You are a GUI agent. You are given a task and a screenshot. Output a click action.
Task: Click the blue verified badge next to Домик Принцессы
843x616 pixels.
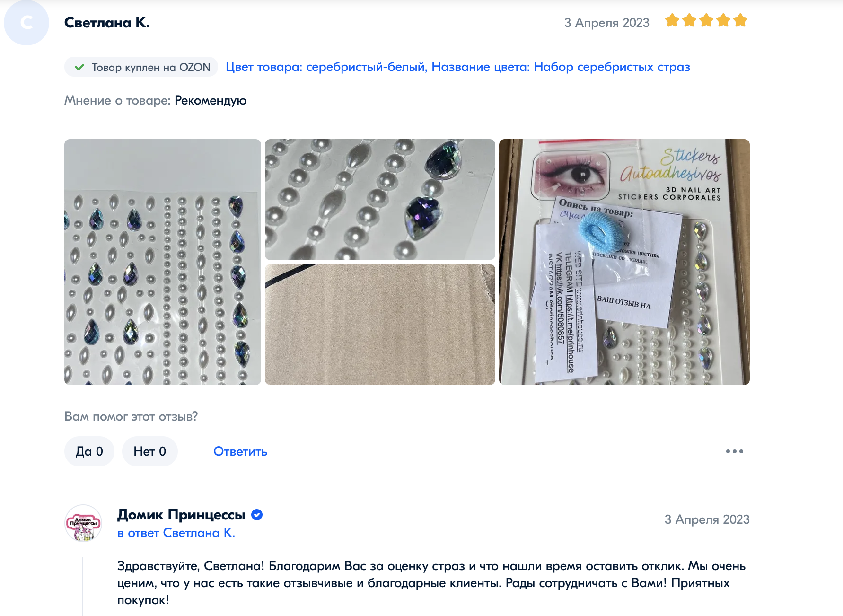click(257, 515)
